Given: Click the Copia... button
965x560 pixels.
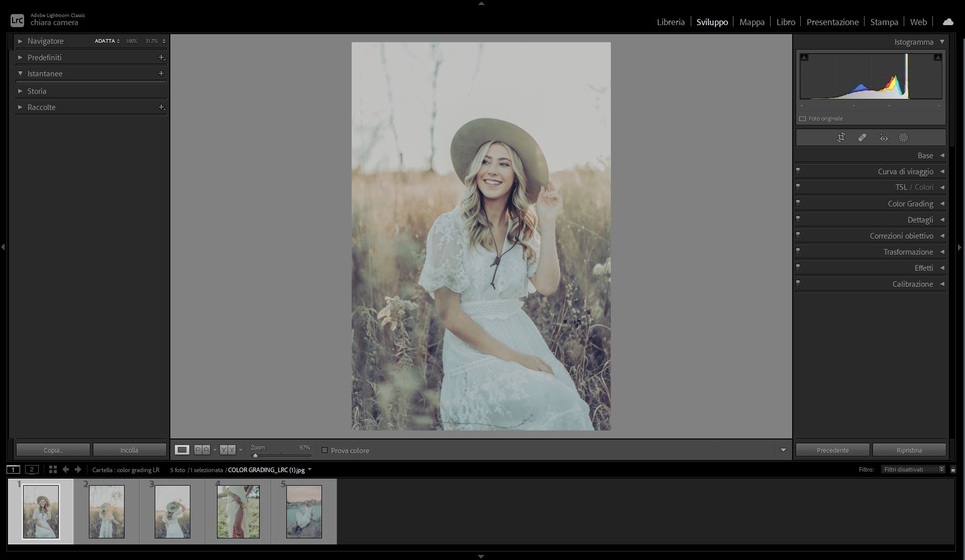Looking at the screenshot, I should (x=53, y=450).
